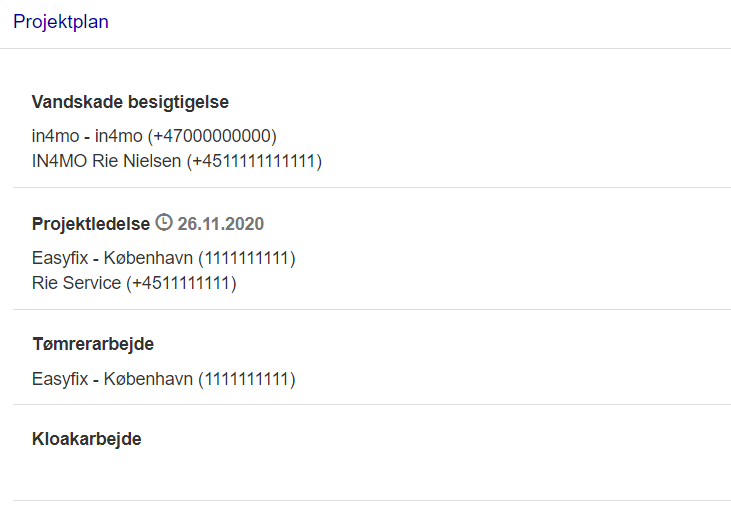
Task: Select the Tømrerarbejde section heading
Action: coord(92,344)
